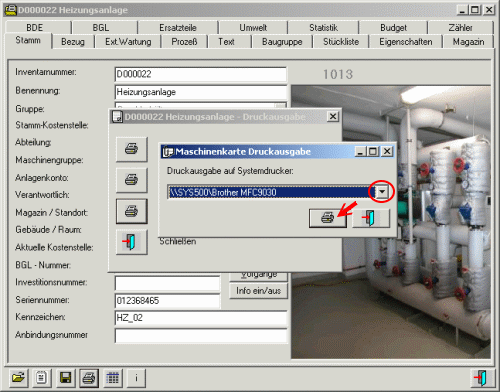Viewport: 500px width, 392px height.
Task: Click the empty Anbindungsnummer input field
Action: [201, 336]
